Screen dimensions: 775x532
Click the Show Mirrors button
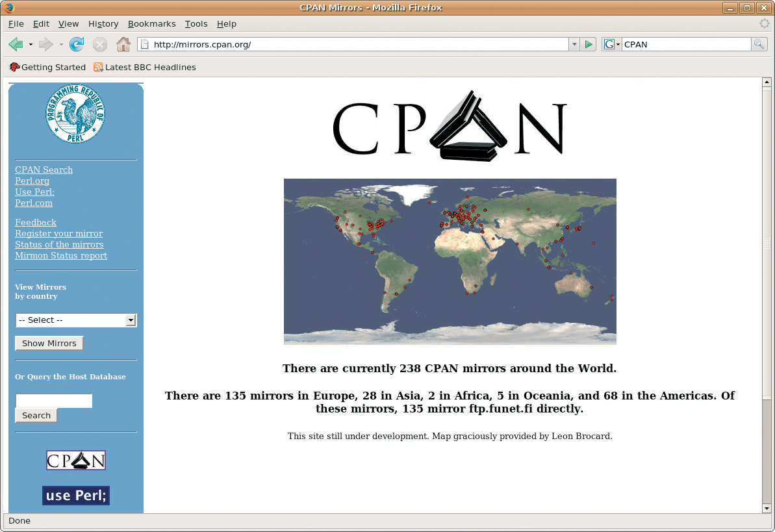click(49, 343)
